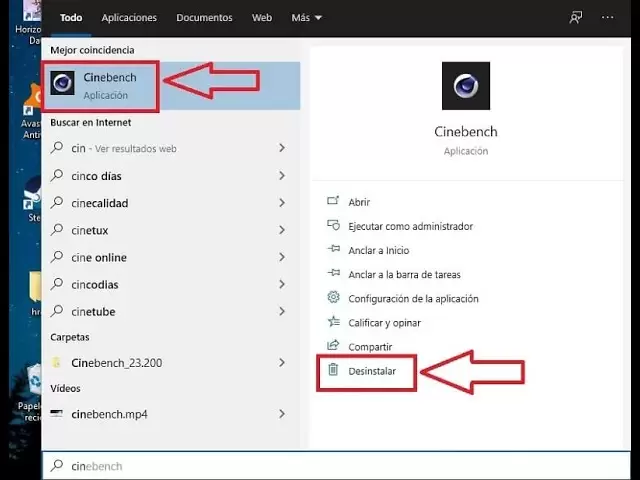The image size is (640, 480).
Task: Choose Calificar y opinar
Action: [384, 323]
